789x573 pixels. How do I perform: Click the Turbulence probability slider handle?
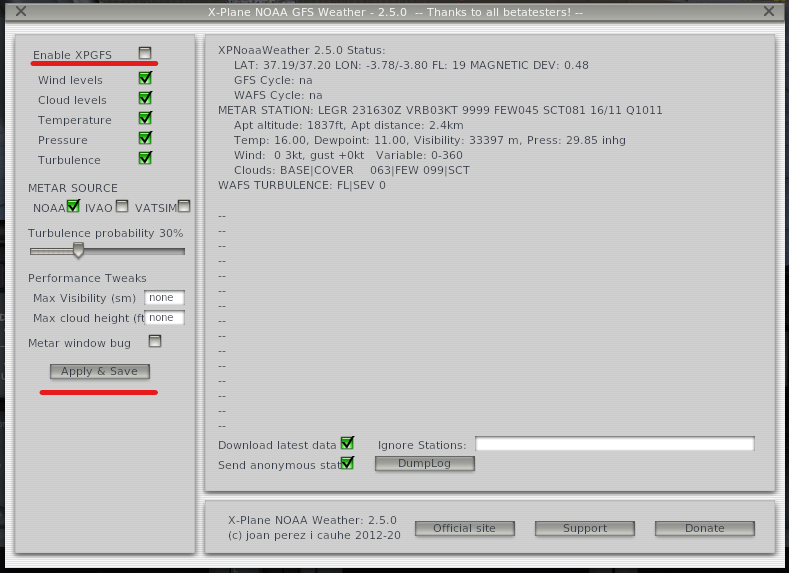pos(78,250)
